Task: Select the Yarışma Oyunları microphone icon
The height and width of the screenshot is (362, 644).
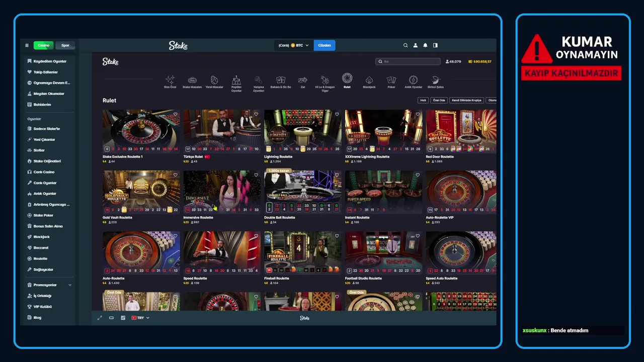Action: (259, 80)
